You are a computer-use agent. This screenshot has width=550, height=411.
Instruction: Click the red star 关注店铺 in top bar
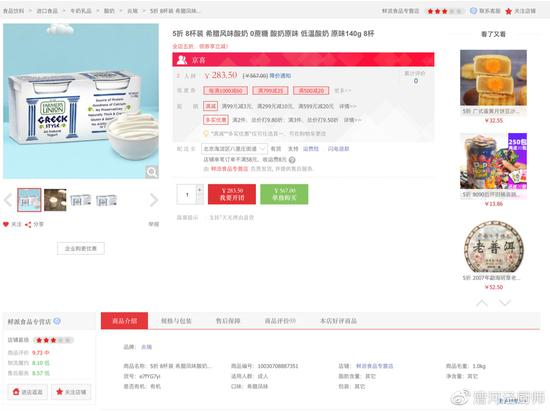tap(509, 11)
